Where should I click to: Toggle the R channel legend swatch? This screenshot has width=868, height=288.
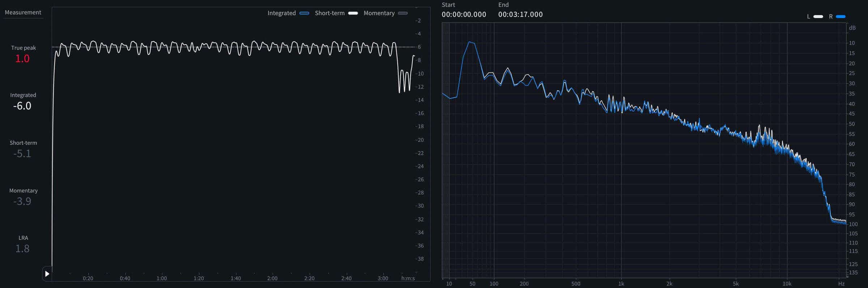841,17
